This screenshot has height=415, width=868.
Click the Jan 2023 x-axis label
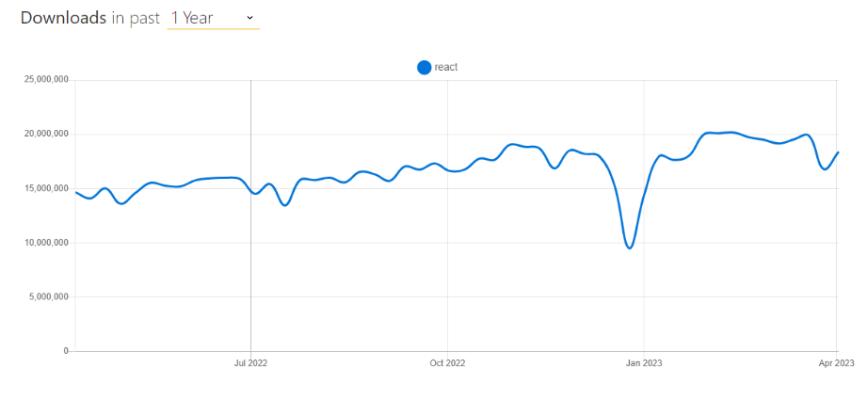(x=643, y=362)
